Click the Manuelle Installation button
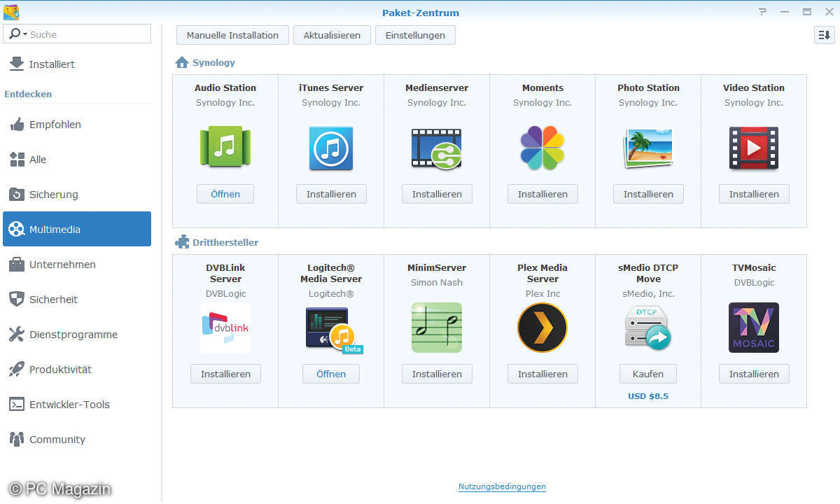This screenshot has width=840, height=504. (x=232, y=35)
